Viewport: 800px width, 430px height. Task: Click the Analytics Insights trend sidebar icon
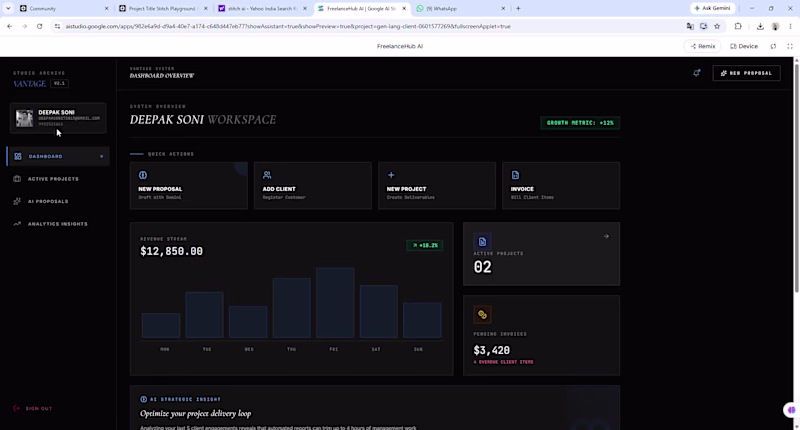pos(17,223)
